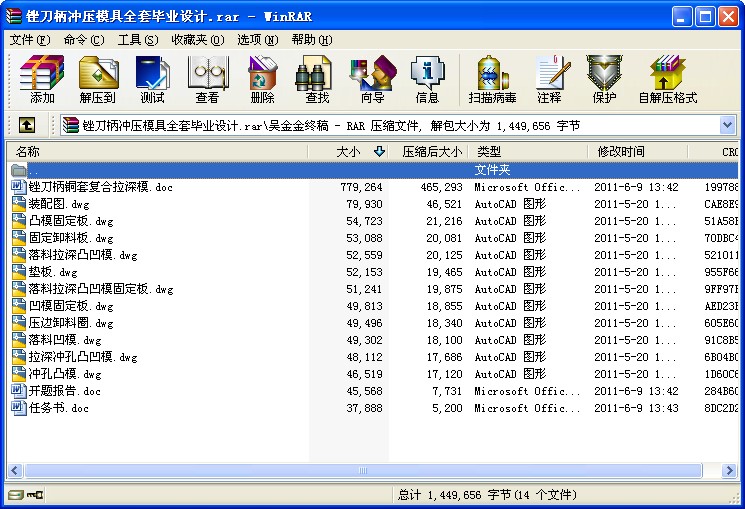Click the 文件夹 type cell in selected row

492,170
